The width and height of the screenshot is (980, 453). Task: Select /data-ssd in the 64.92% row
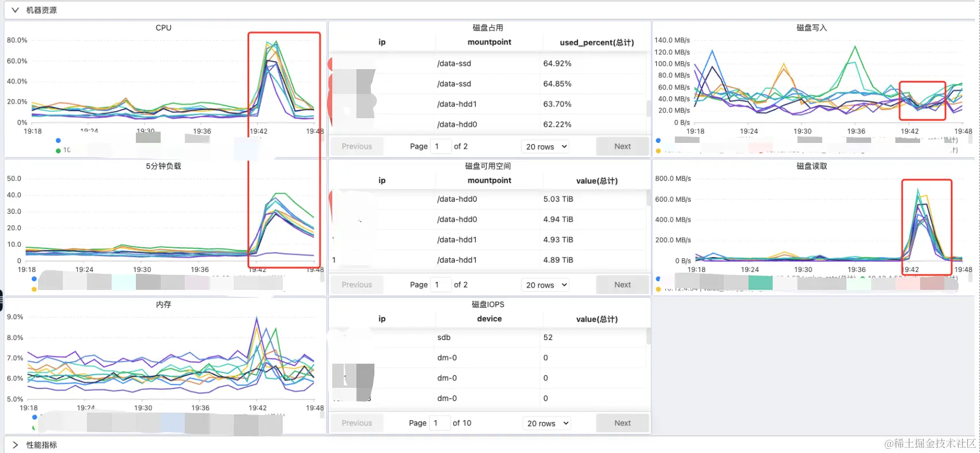(x=454, y=63)
